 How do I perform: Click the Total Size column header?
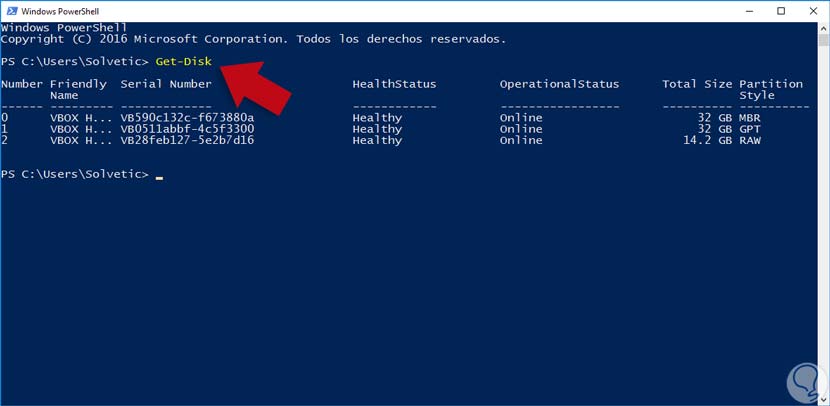coord(697,84)
